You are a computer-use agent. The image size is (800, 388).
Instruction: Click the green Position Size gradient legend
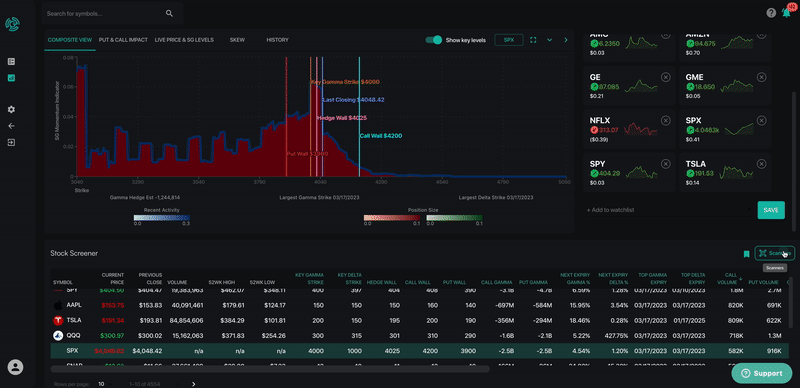click(x=454, y=217)
